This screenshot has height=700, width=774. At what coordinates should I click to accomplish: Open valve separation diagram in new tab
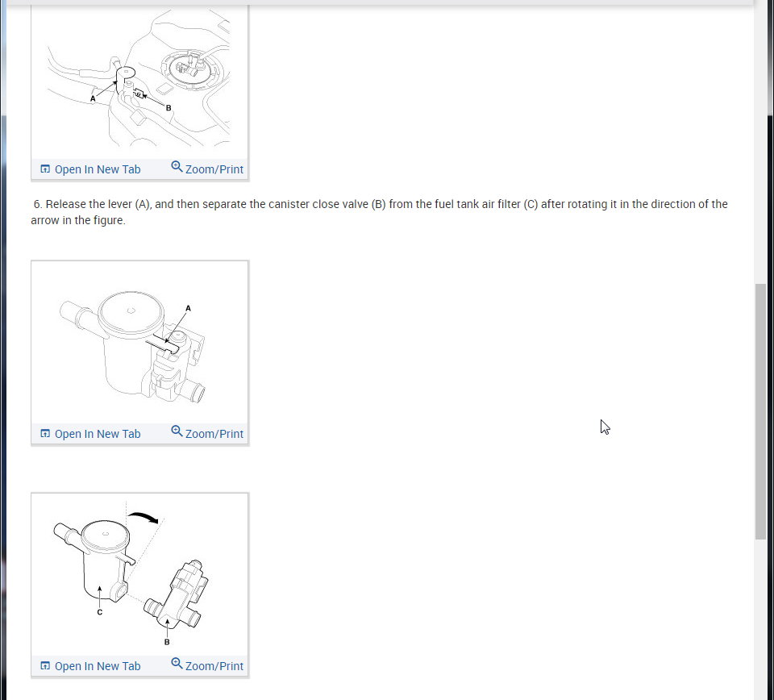coord(90,666)
